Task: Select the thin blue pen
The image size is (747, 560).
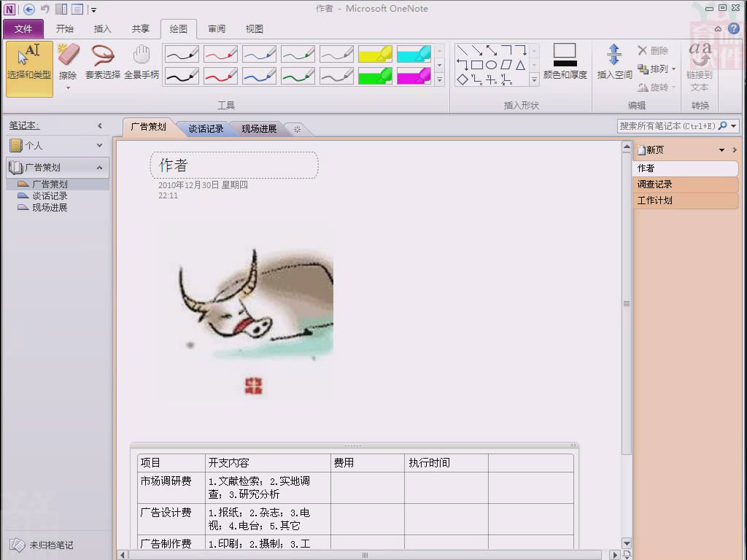Action: (x=259, y=54)
